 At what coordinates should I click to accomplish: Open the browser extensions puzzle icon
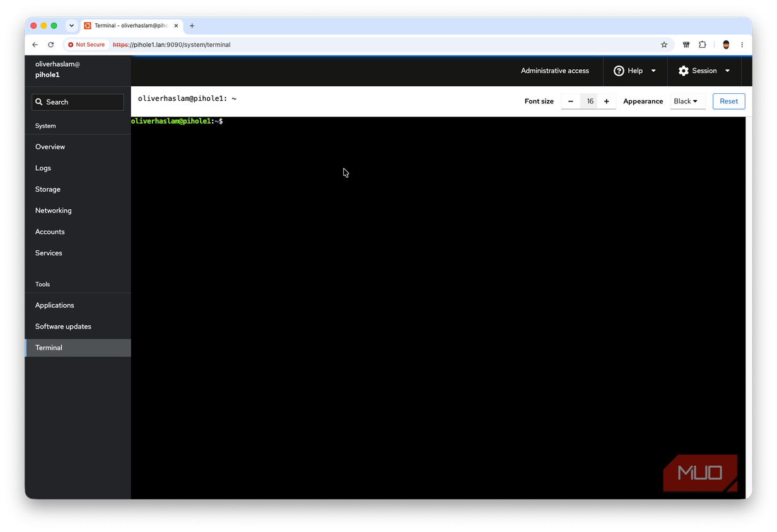(x=703, y=45)
